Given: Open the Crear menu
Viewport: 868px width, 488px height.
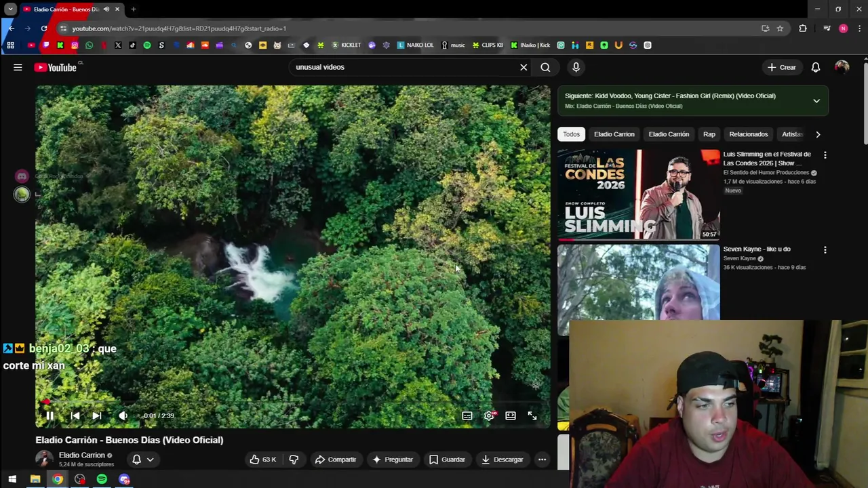Looking at the screenshot, I should click(781, 67).
